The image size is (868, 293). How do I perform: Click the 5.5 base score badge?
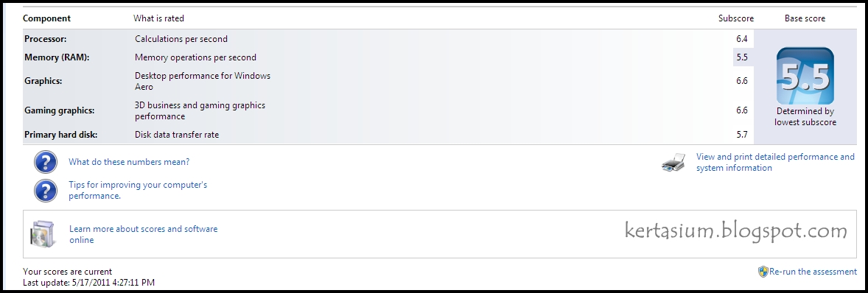click(x=805, y=77)
